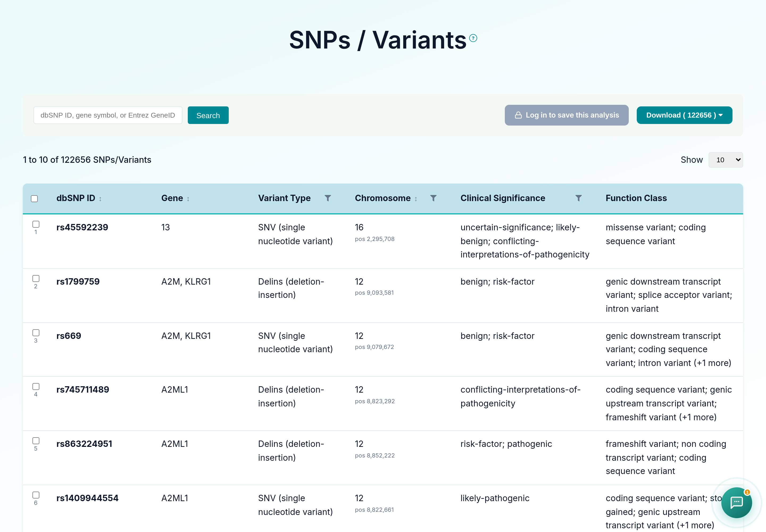Open variant rs863224951
766x532 pixels.
coord(84,444)
